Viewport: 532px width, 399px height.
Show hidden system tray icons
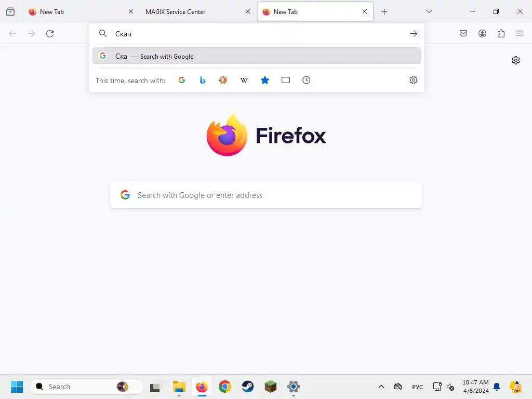(381, 387)
